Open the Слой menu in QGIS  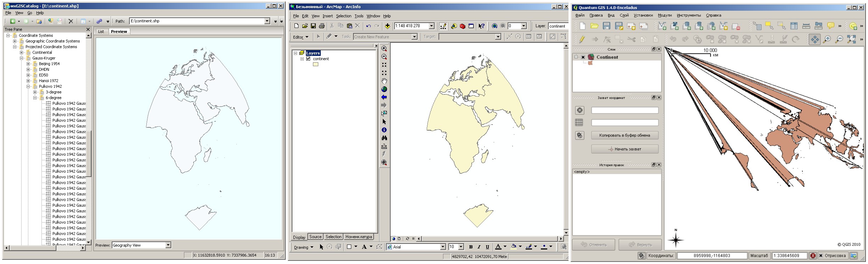(624, 15)
